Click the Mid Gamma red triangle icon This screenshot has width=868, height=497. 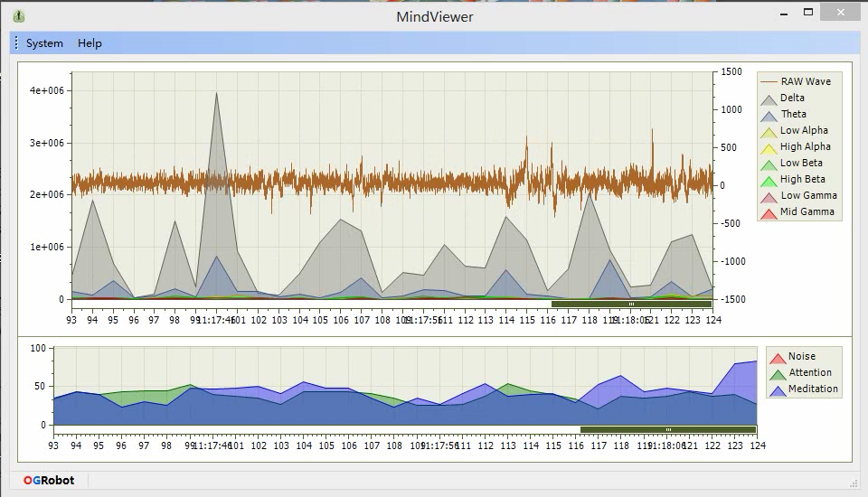(769, 213)
